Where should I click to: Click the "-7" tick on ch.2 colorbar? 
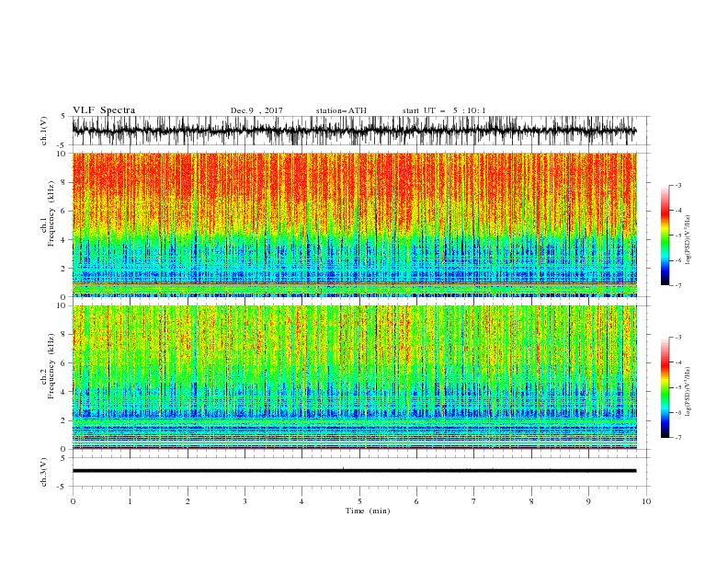(x=677, y=438)
